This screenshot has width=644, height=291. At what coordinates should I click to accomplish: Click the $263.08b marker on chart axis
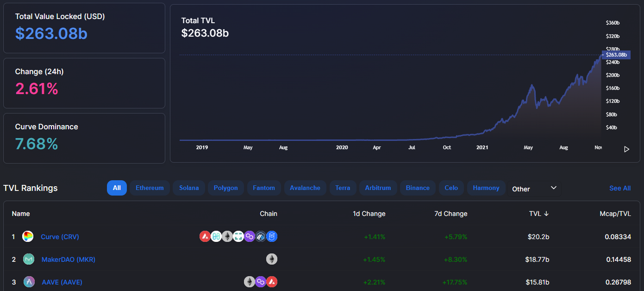pos(616,55)
